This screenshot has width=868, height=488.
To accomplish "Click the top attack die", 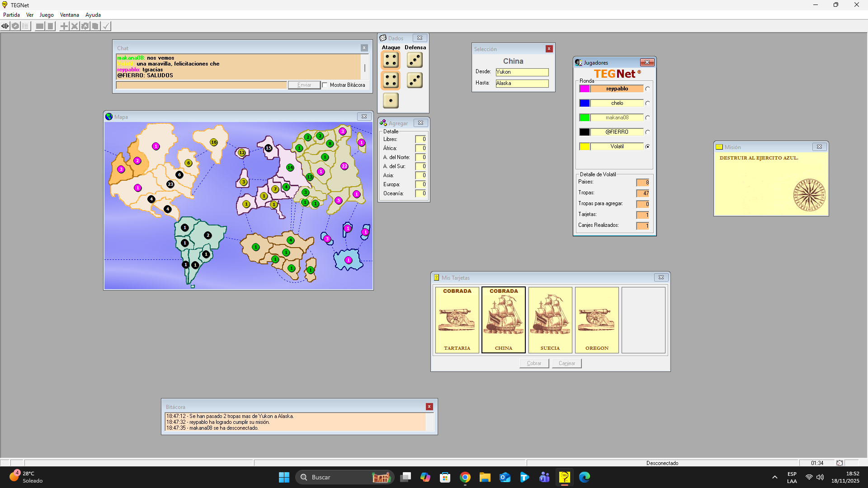I will (391, 60).
